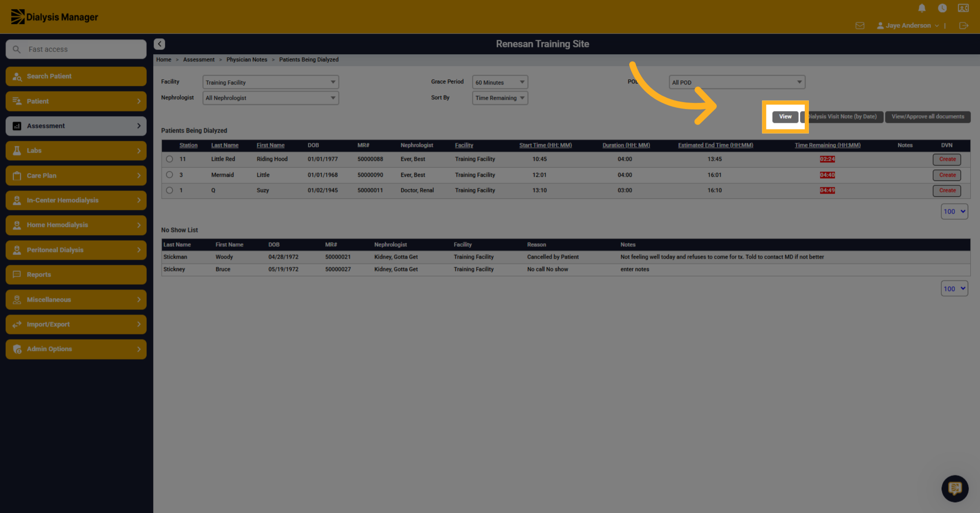The height and width of the screenshot is (513, 980).
Task: Collapse sidebar with the back arrow
Action: pyautogui.click(x=159, y=44)
